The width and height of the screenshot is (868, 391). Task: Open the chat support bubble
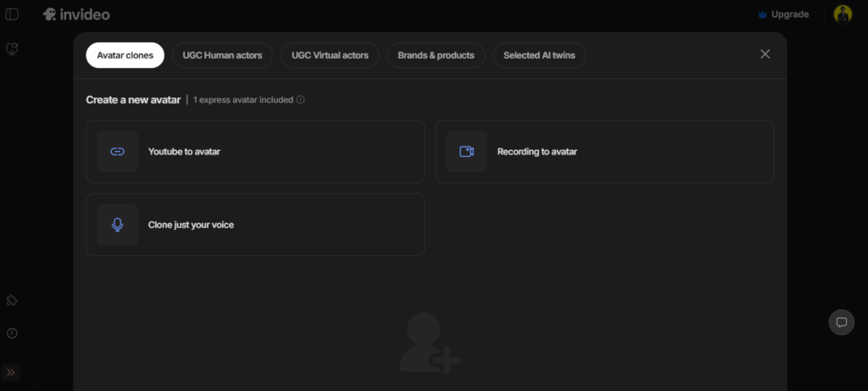[x=842, y=322]
